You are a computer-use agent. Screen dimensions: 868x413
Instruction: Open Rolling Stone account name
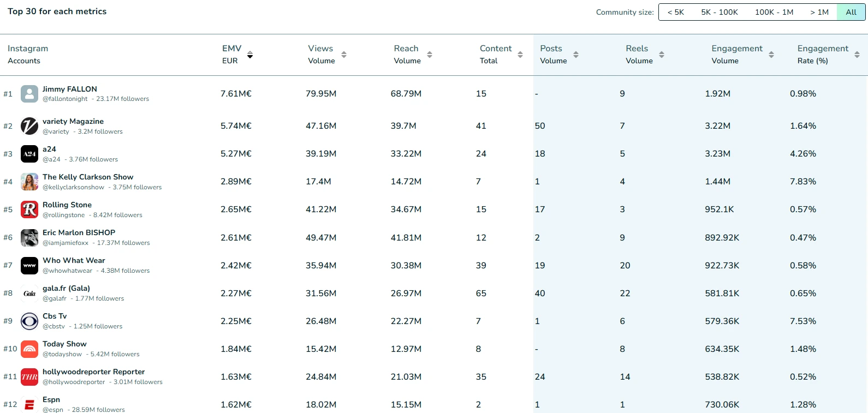[x=67, y=205]
